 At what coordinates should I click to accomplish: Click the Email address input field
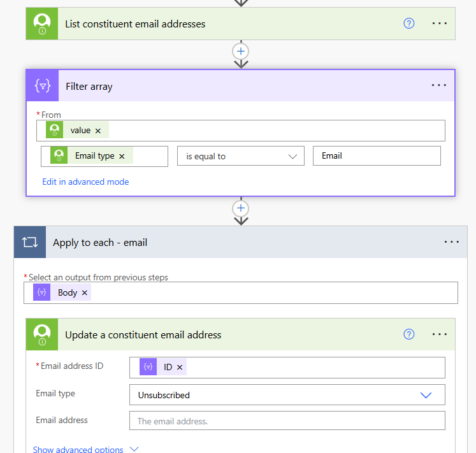point(287,421)
